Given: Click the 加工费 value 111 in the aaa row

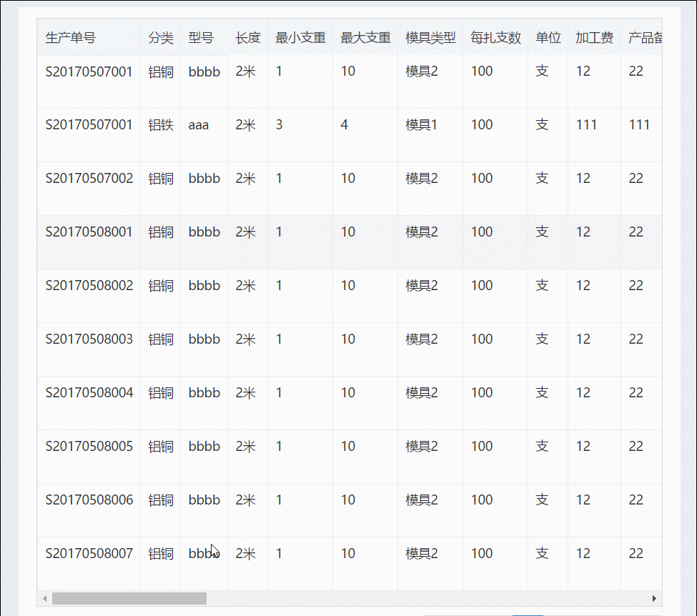Looking at the screenshot, I should click(x=586, y=125).
